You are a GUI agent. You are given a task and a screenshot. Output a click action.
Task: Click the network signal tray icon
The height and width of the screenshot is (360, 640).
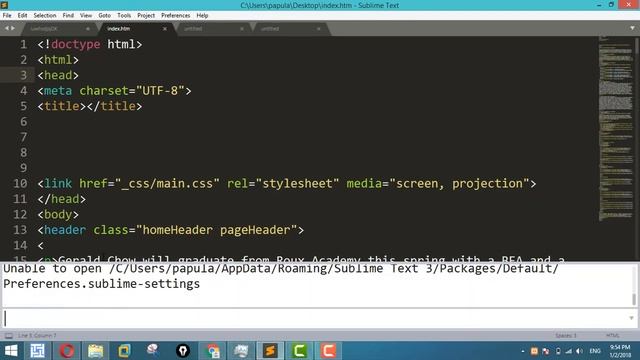pyautogui.click(x=569, y=351)
